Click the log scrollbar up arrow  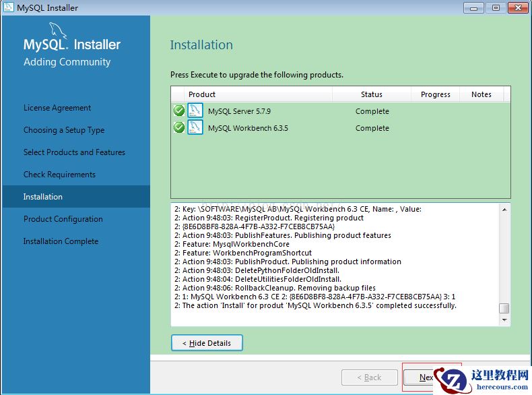(x=504, y=210)
